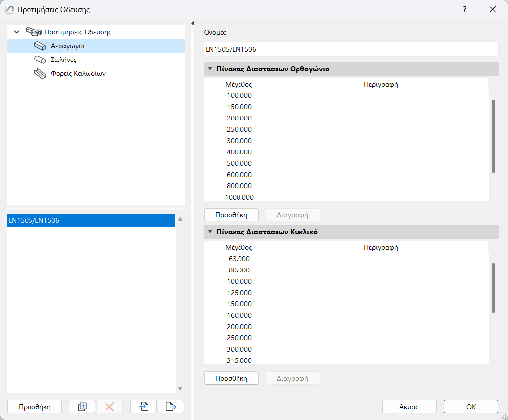This screenshot has height=420, width=508.
Task: Select the Φορείς Καλωδίων cable carrier icon
Action: [39, 74]
